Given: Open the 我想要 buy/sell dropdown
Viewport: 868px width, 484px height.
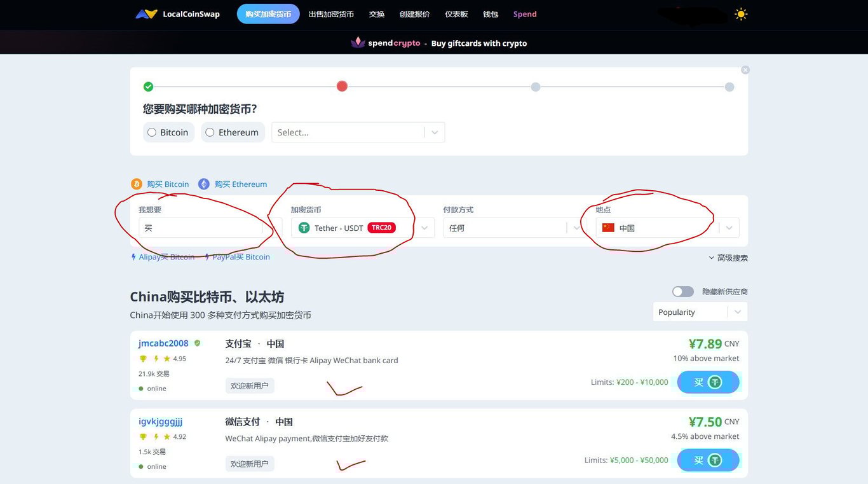Looking at the screenshot, I should pos(210,228).
